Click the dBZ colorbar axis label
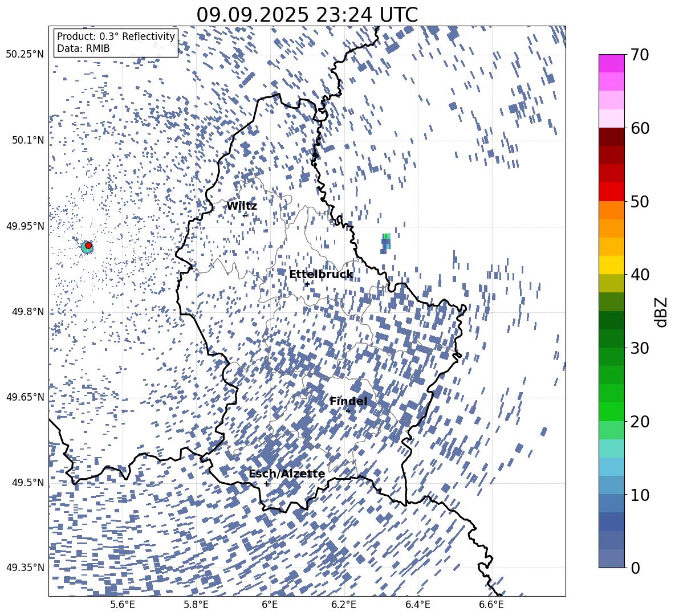Viewport: 675px width, 616px height. pos(662,312)
